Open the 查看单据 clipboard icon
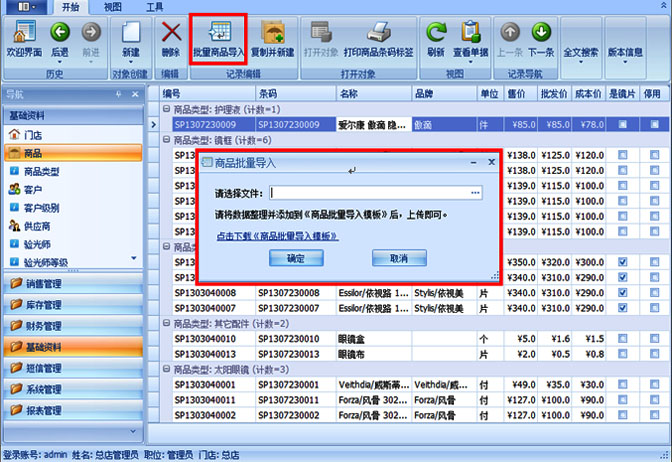672x462 pixels. 470,36
